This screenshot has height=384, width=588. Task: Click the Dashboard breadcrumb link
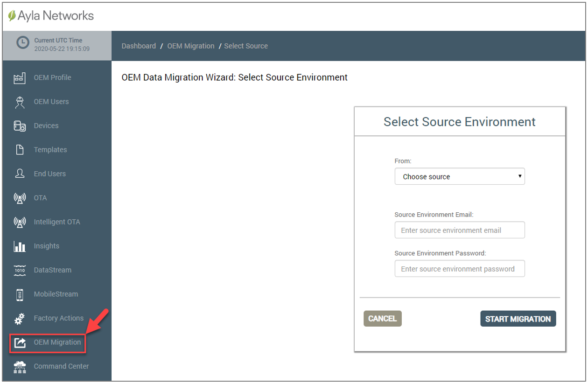[x=139, y=46]
